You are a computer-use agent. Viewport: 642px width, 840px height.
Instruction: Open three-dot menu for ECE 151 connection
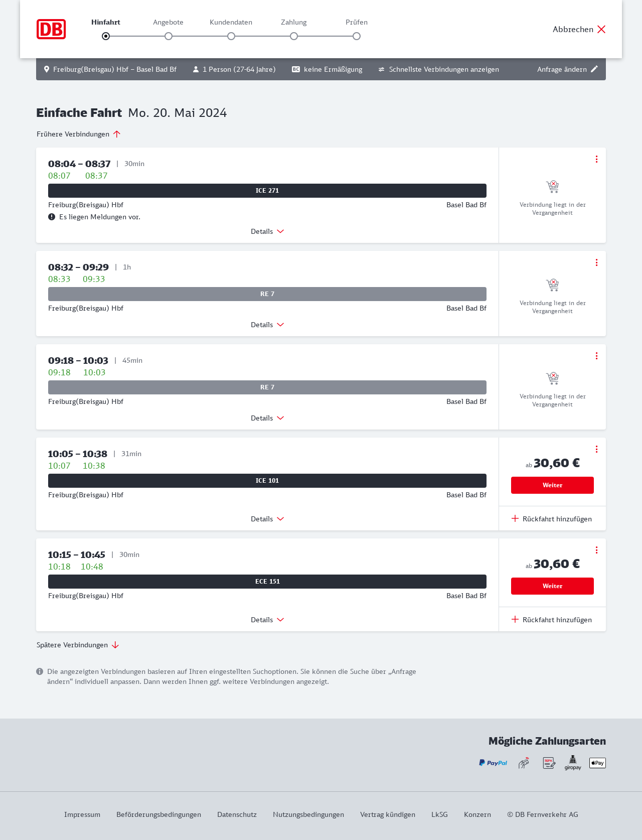[596, 550]
